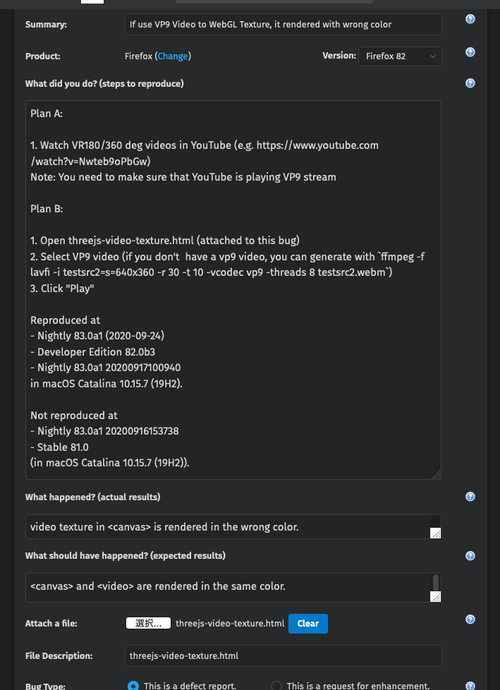Click inside steps to reproduce textarea
The height and width of the screenshot is (690, 500).
(x=233, y=290)
